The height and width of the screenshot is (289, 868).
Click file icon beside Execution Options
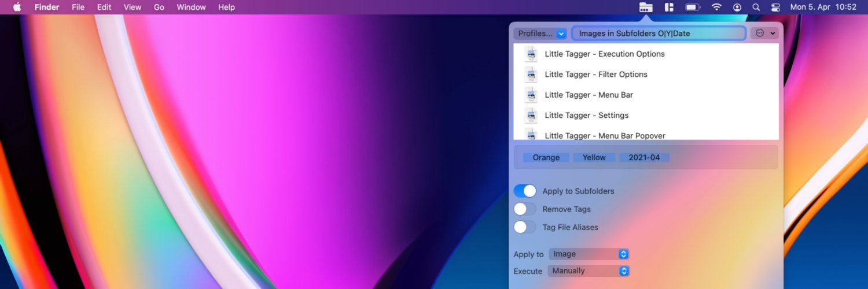pos(531,54)
